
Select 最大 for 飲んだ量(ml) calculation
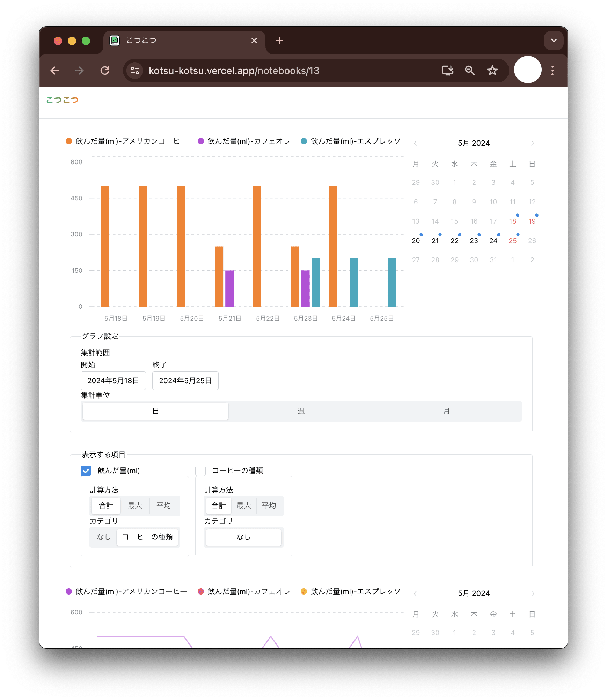pyautogui.click(x=135, y=506)
